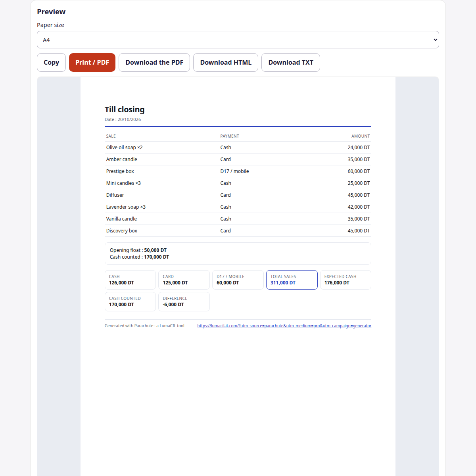
Task: Click the CASH COUNTED summary card
Action: [x=130, y=302]
